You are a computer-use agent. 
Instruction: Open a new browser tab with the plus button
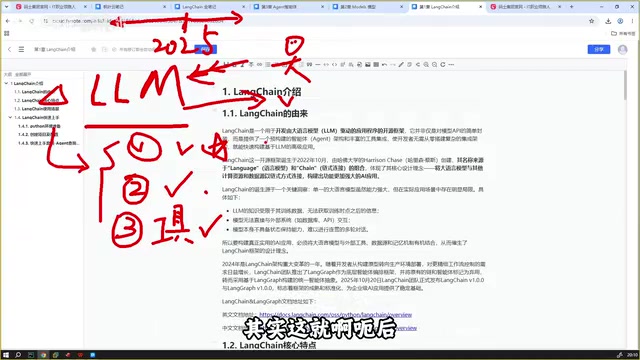coord(571,7)
